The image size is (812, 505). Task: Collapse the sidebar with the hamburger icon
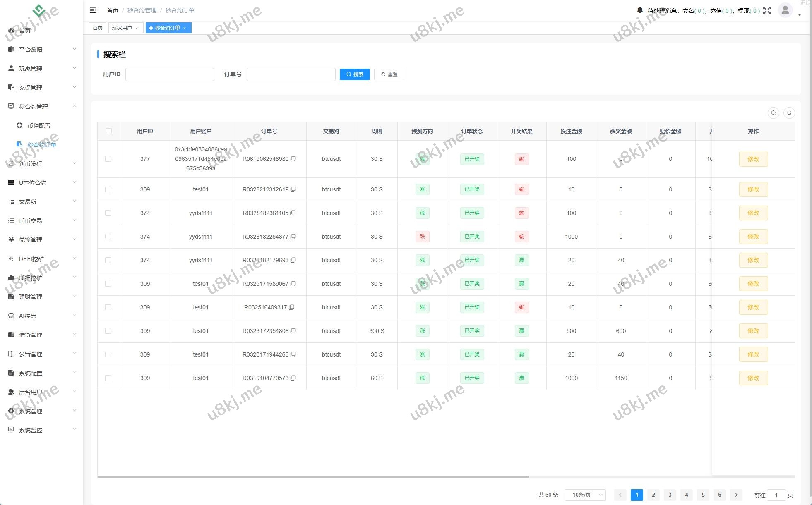(x=93, y=10)
